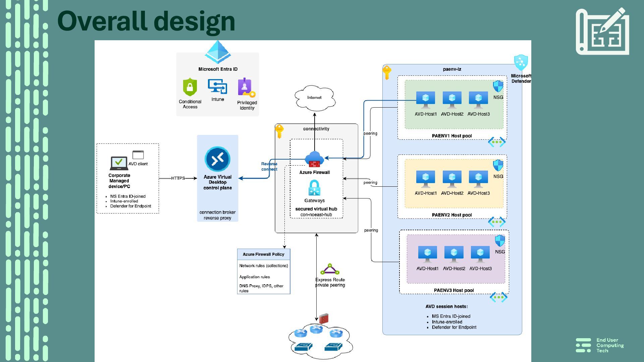Click the Gateways padlock icon
The width and height of the screenshot is (644, 362).
tap(314, 188)
